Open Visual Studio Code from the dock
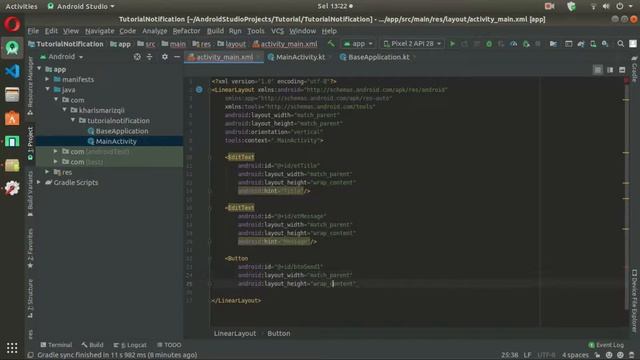640x360 pixels. click(12, 71)
